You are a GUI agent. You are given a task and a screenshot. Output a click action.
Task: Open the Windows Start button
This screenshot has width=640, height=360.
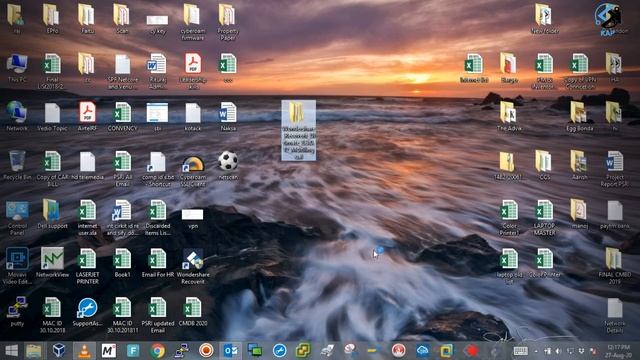click(11, 351)
